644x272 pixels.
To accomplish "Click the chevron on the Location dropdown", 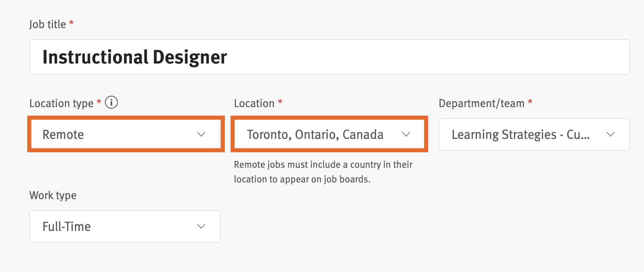I will pos(406,134).
